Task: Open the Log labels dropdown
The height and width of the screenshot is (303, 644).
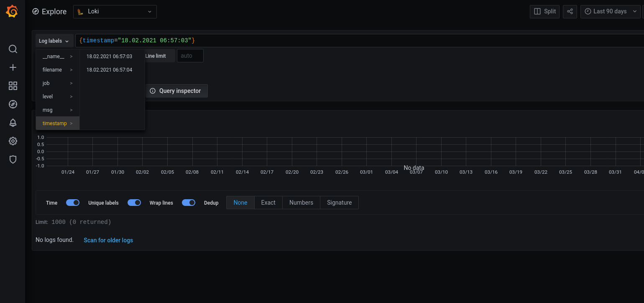Action: pyautogui.click(x=54, y=41)
